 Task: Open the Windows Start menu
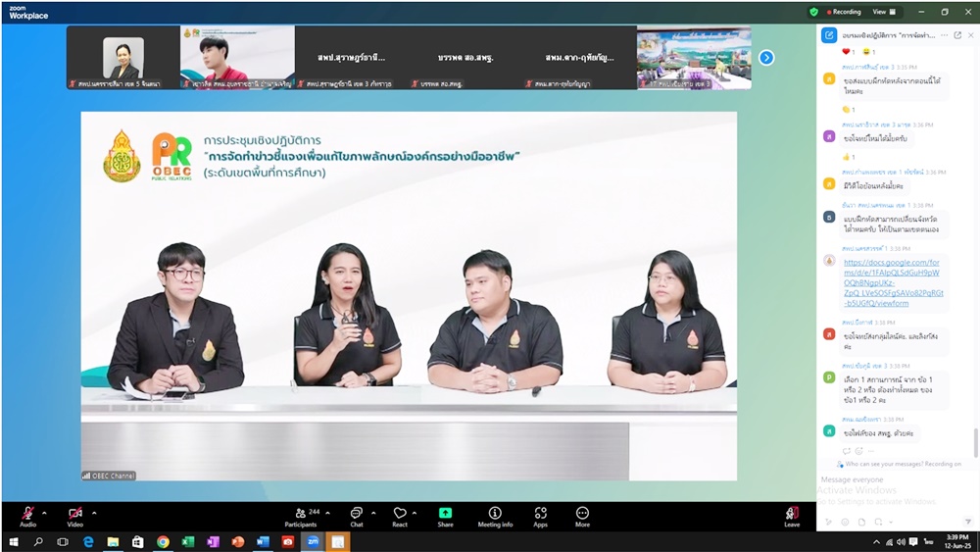[13, 542]
